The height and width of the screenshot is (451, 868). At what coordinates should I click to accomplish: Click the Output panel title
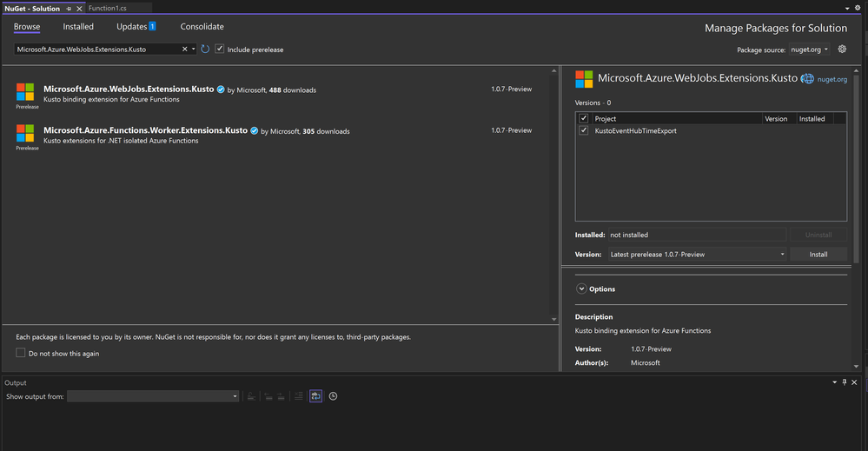tap(16, 383)
